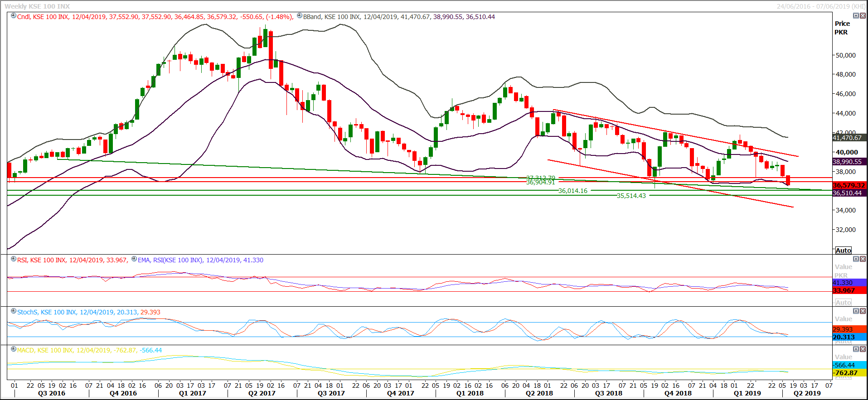868x400 pixels.
Task: Click the Q4 2018 quarter label
Action: point(678,393)
